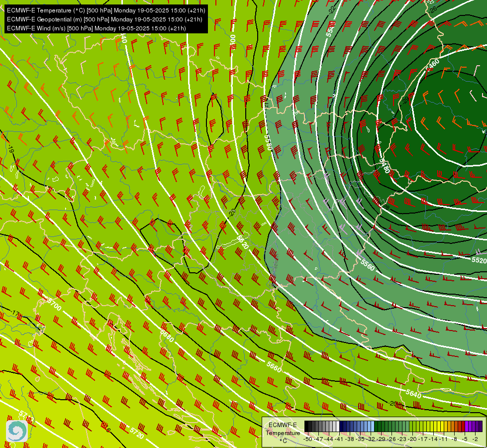Click the light blue legend swatch above -32
This screenshot has height=448, width=487.
(x=373, y=426)
